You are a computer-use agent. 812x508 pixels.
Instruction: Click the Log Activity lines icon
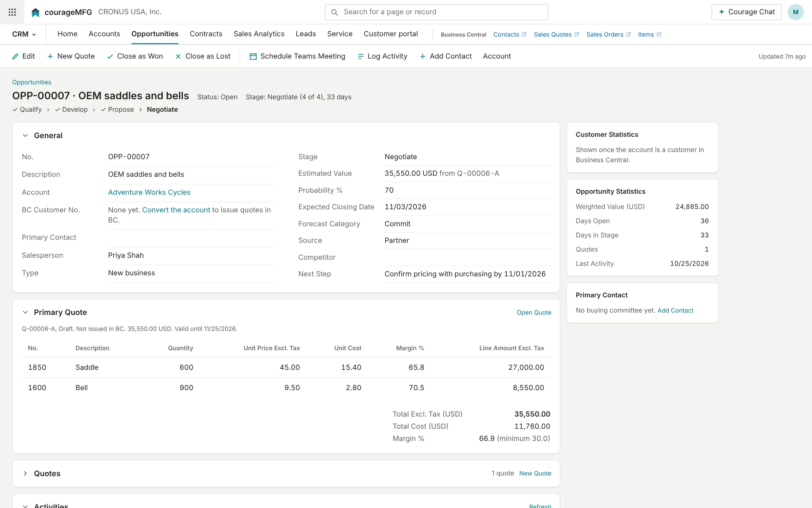[361, 57]
